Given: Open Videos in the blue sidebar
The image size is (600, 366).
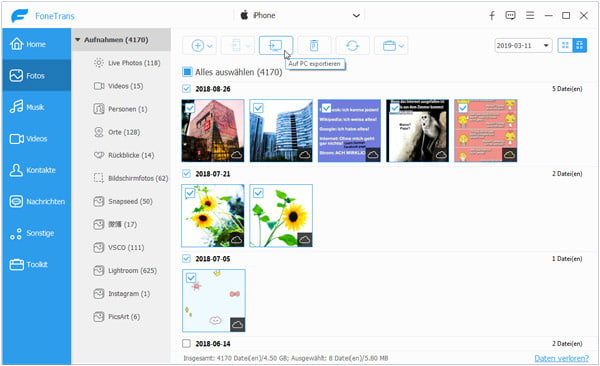Looking at the screenshot, I should [x=37, y=139].
